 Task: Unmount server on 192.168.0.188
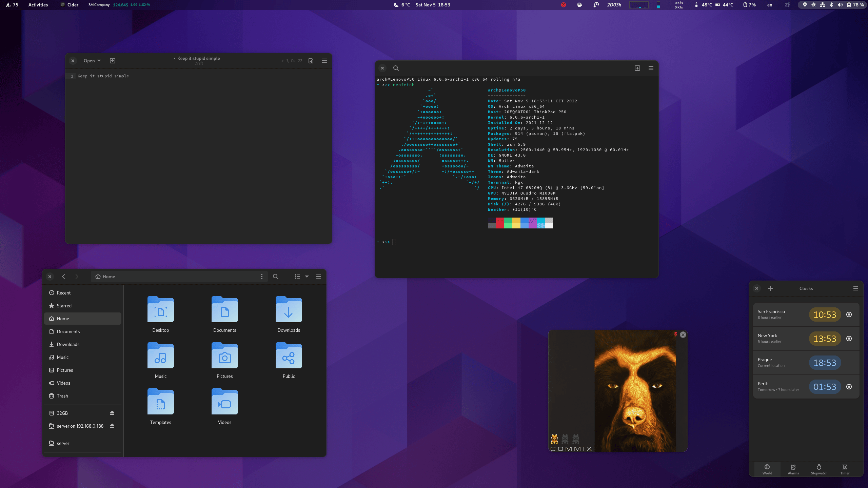click(112, 426)
